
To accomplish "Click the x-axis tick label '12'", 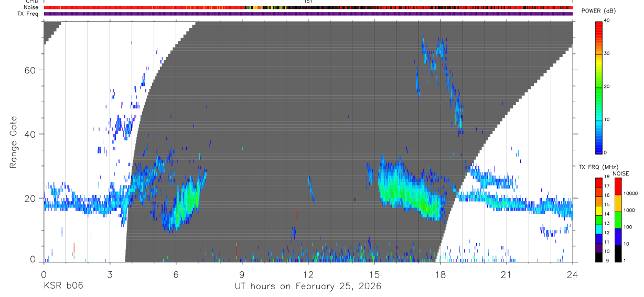I will pos(308,274).
